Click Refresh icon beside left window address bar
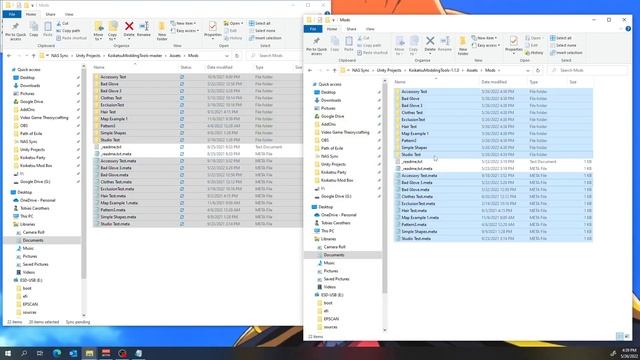Viewport: 640px width, 360px height. (237, 56)
